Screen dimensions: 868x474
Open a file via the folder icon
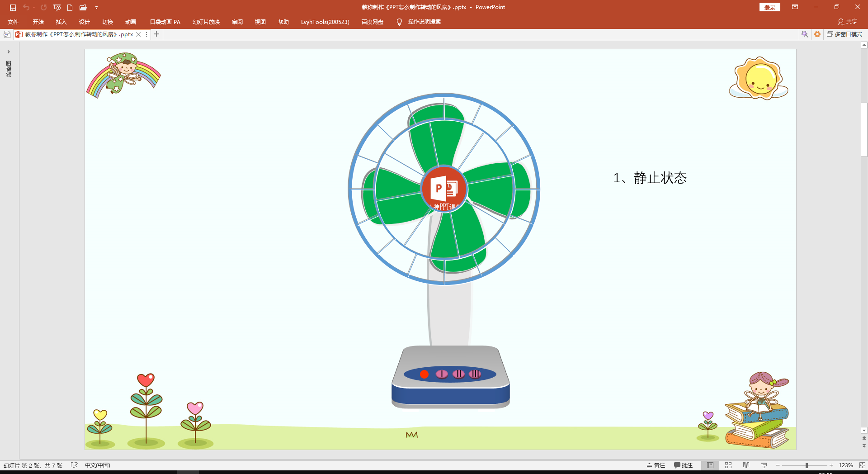click(x=83, y=7)
